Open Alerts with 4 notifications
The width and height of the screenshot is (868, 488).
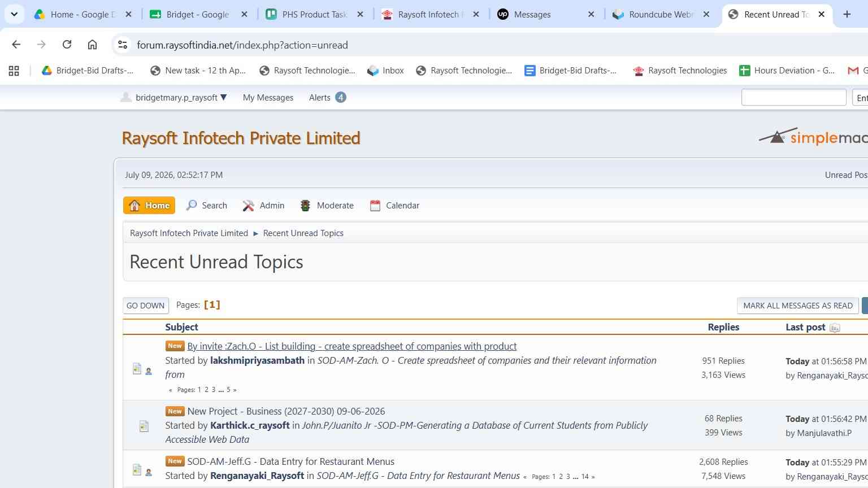pos(327,98)
